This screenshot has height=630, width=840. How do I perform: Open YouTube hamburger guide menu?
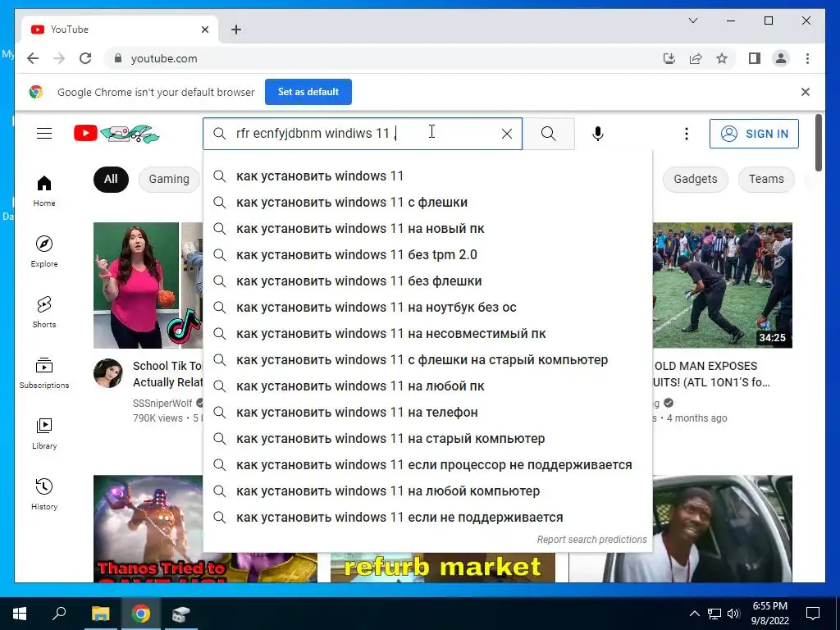(x=44, y=134)
